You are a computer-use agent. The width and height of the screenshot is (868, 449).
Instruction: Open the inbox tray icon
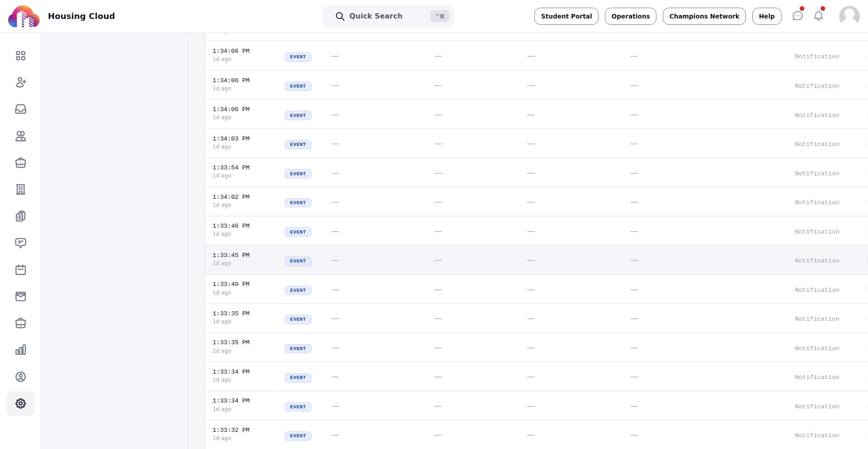(x=20, y=109)
